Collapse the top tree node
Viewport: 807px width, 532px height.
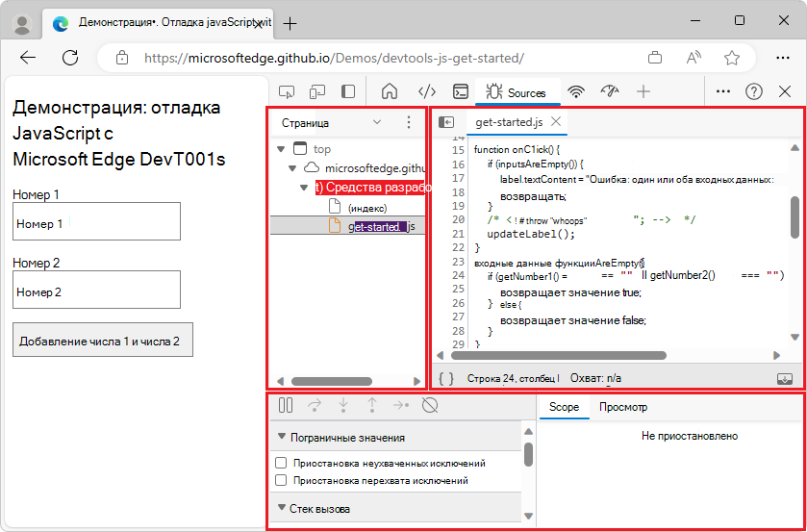(x=281, y=149)
